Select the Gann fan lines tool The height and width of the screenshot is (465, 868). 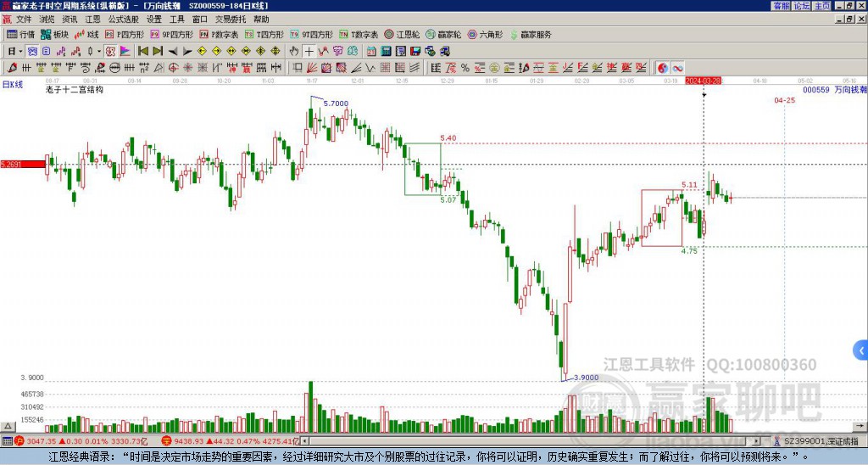pyautogui.click(x=312, y=68)
